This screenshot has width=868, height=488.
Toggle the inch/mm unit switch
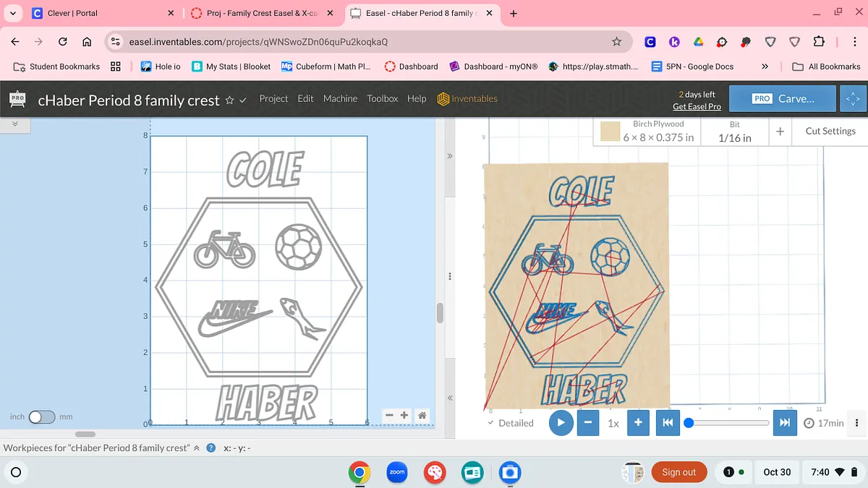tap(41, 417)
